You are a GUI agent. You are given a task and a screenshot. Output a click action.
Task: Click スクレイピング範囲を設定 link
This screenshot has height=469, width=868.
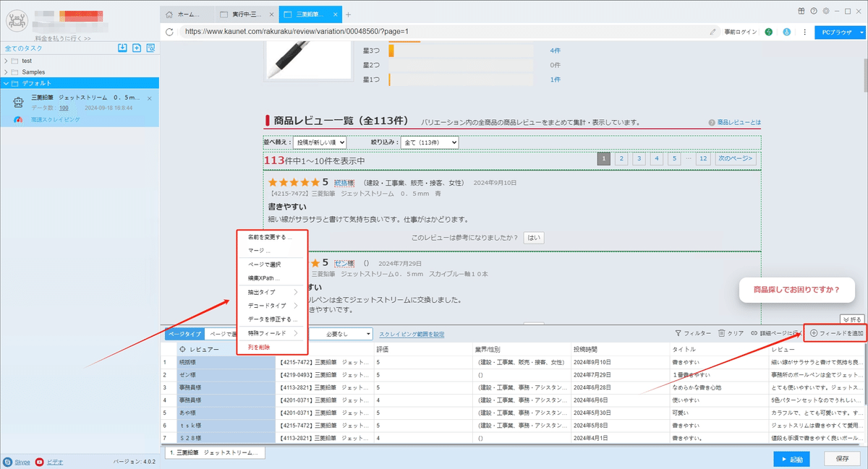pyautogui.click(x=412, y=334)
